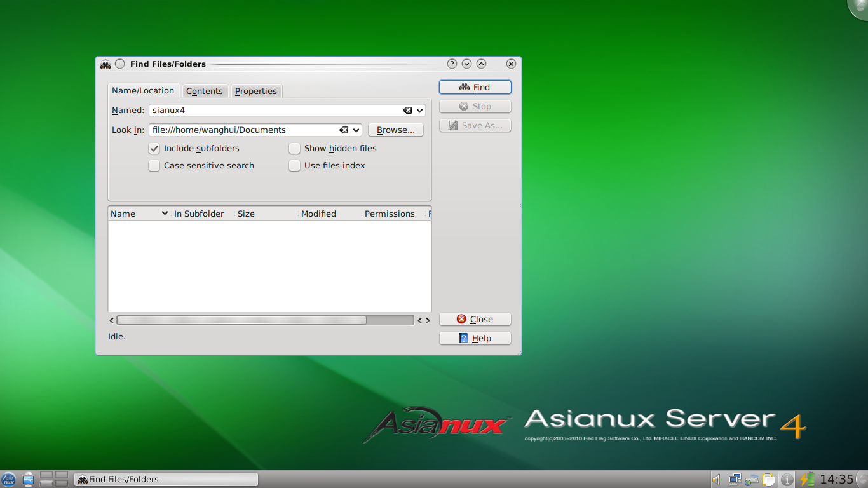Switch to the bottom-right virtual desktop in pager
Image resolution: width=868 pixels, height=488 pixels.
[62, 483]
